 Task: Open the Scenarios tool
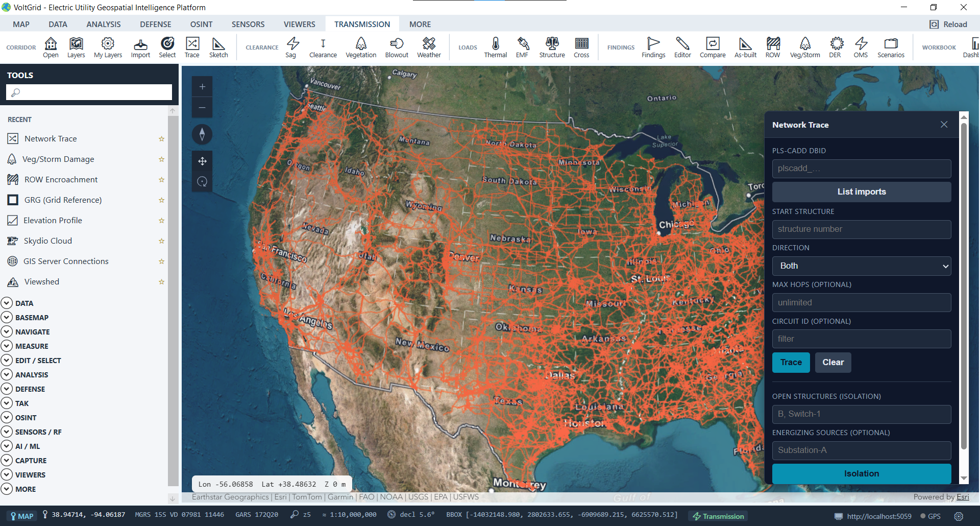pyautogui.click(x=891, y=47)
